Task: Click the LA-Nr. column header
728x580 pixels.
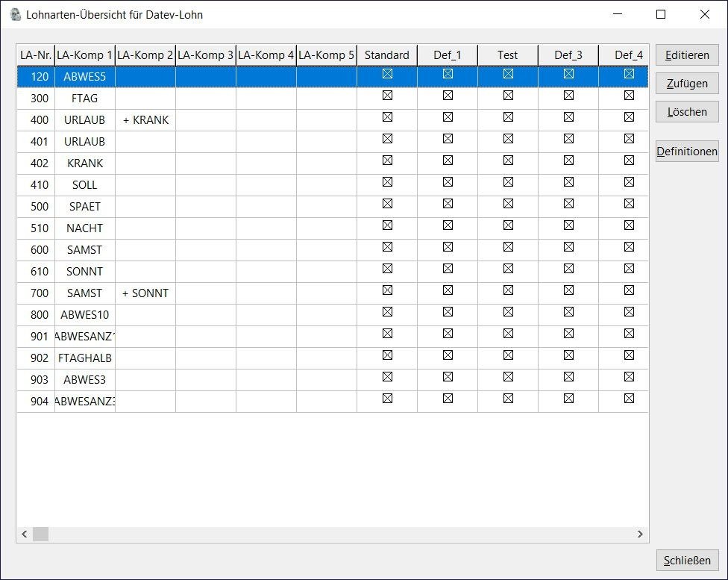Action: tap(36, 55)
